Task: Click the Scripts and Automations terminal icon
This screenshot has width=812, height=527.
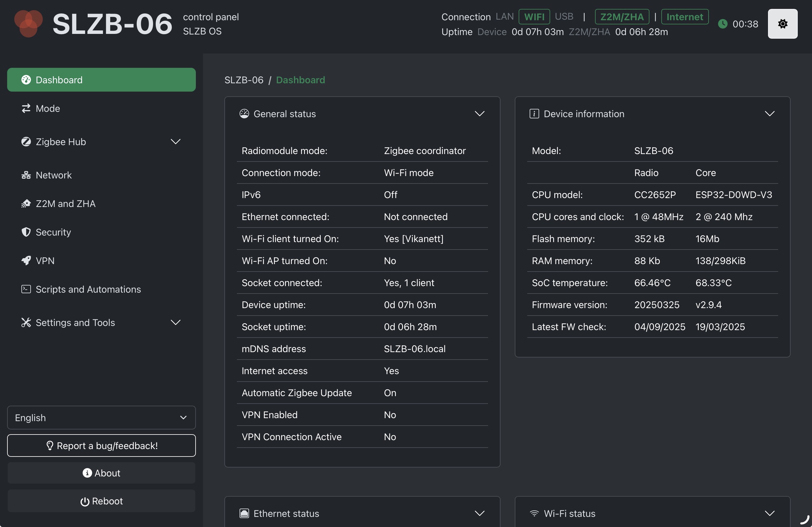Action: (x=26, y=289)
